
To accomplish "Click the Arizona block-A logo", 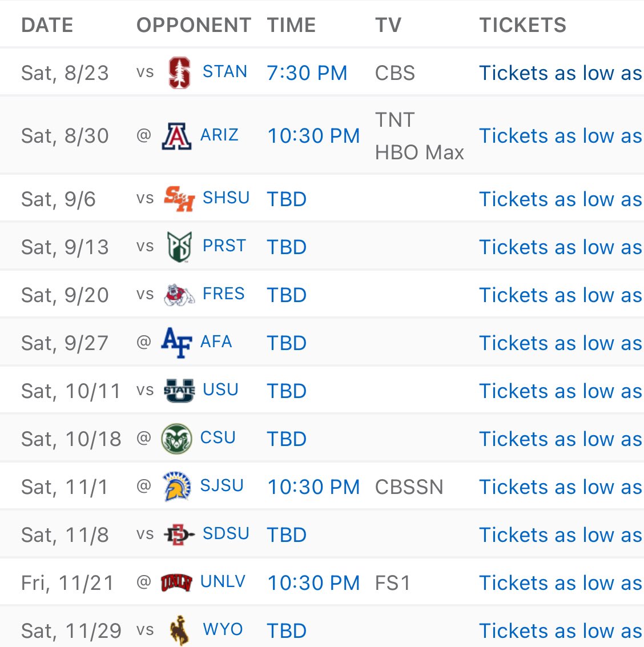I will (176, 136).
